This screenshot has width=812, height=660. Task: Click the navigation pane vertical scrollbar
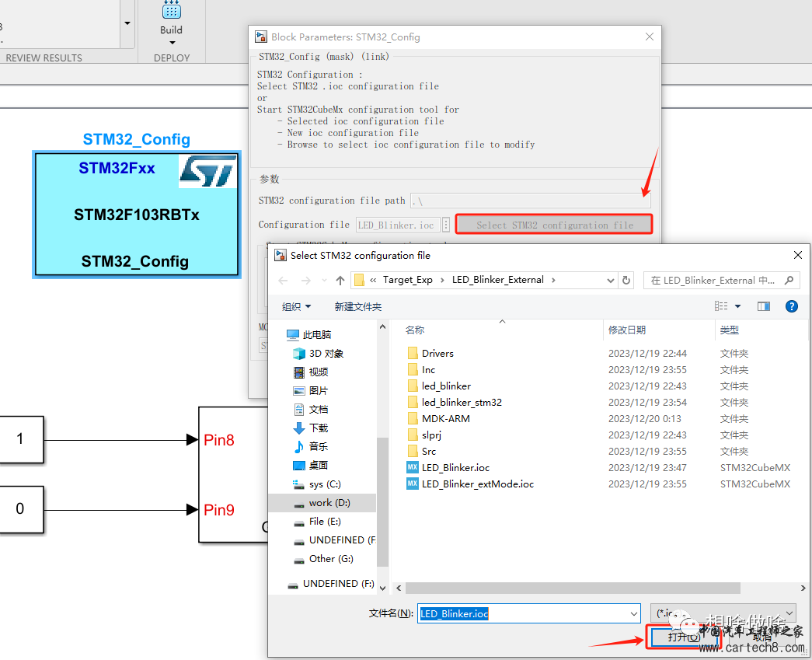[x=383, y=501]
